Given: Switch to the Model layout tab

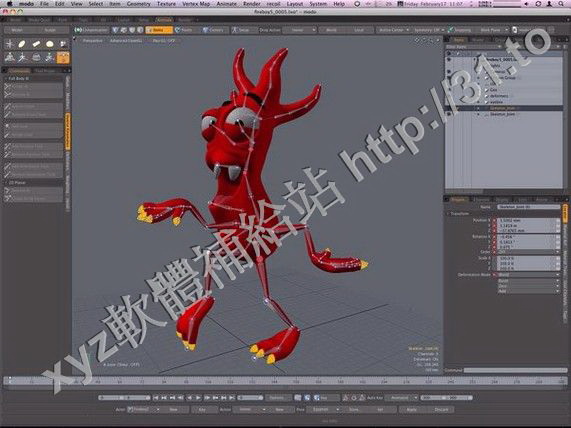Looking at the screenshot, I should click(x=16, y=20).
